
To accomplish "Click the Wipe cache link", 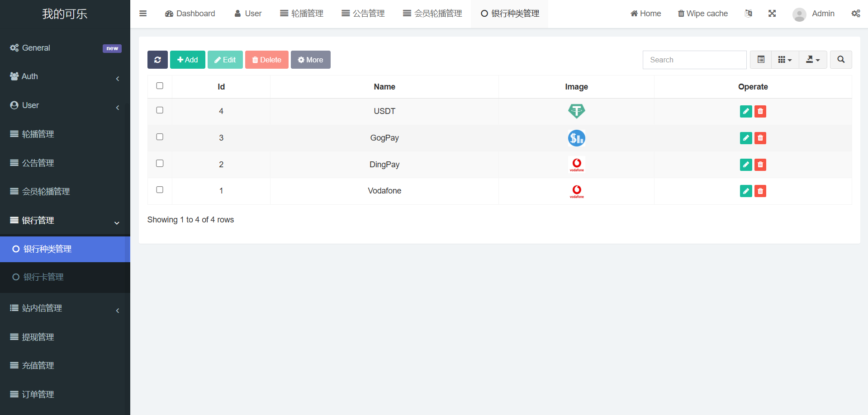I will [702, 14].
